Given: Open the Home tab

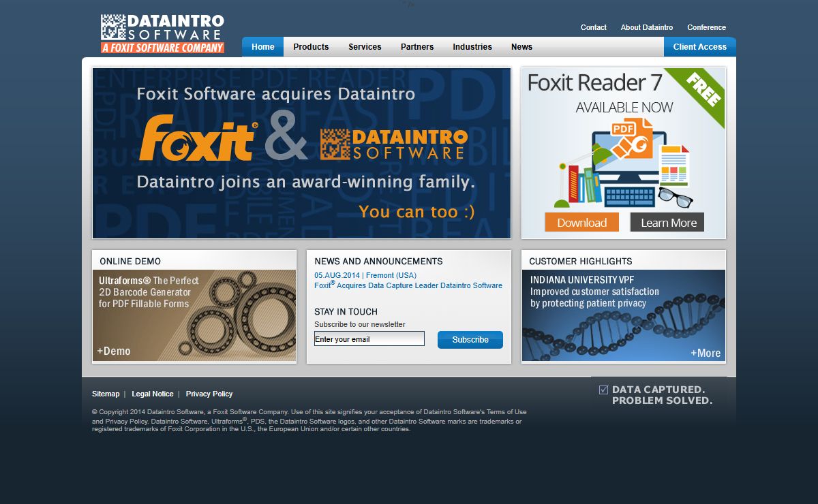Looking at the screenshot, I should pos(262,47).
